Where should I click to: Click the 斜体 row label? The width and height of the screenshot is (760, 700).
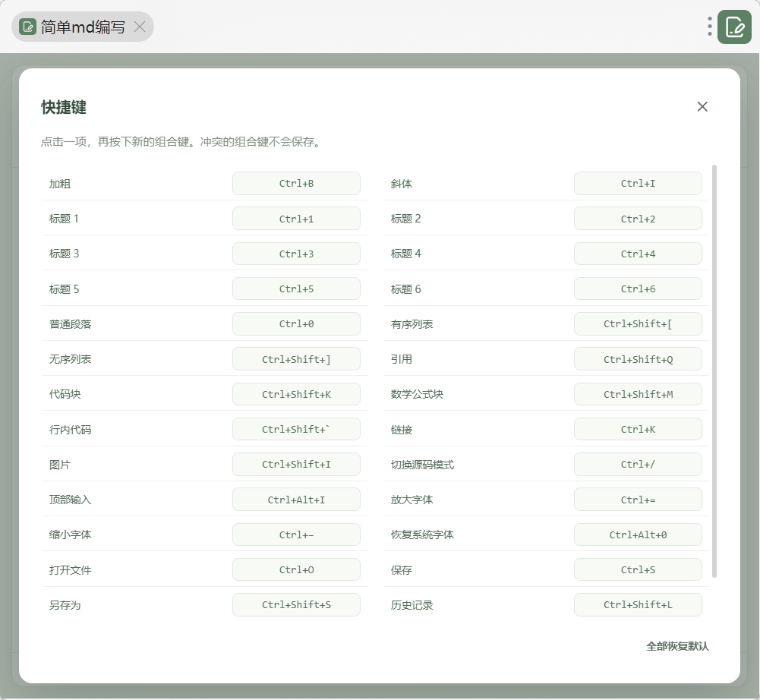click(x=402, y=184)
